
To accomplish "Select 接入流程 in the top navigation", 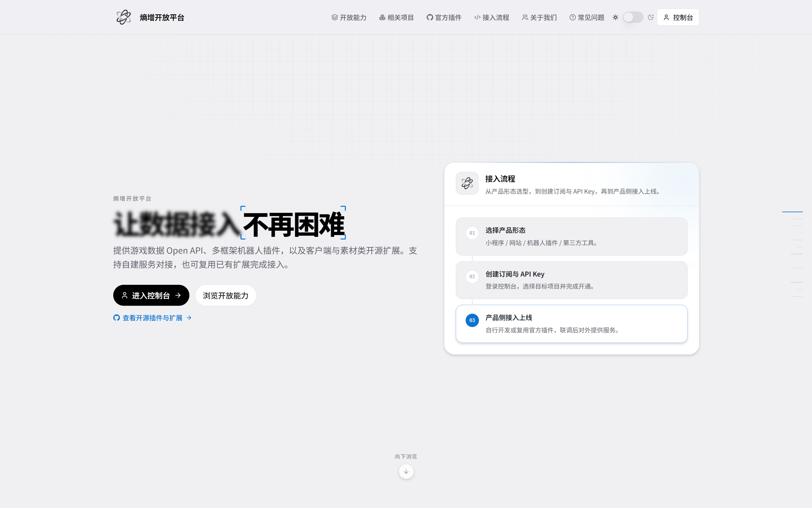I will tap(492, 17).
